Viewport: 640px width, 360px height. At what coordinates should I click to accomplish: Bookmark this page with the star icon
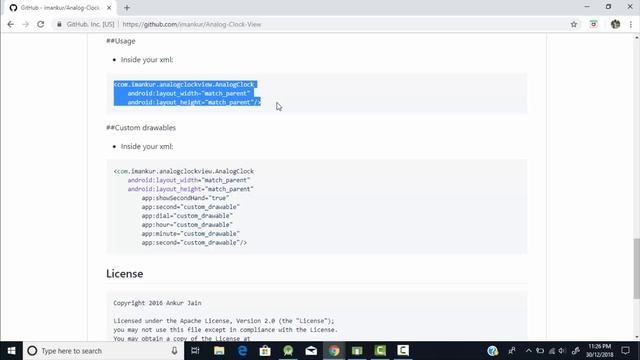573,24
